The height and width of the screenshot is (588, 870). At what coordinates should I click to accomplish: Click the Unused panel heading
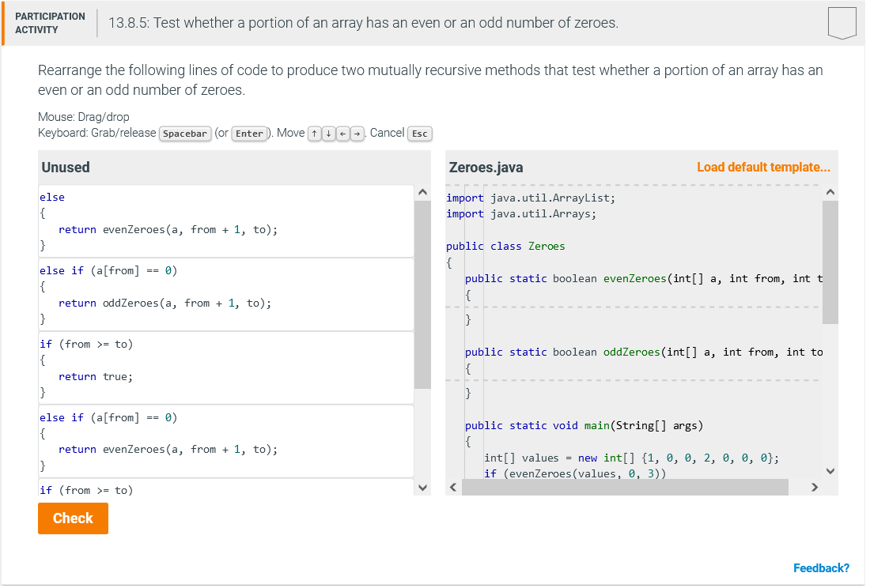click(x=66, y=168)
